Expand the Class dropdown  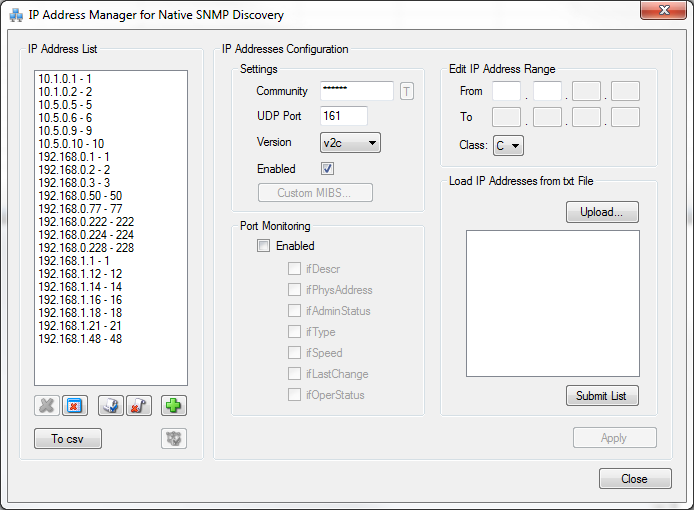pos(508,146)
